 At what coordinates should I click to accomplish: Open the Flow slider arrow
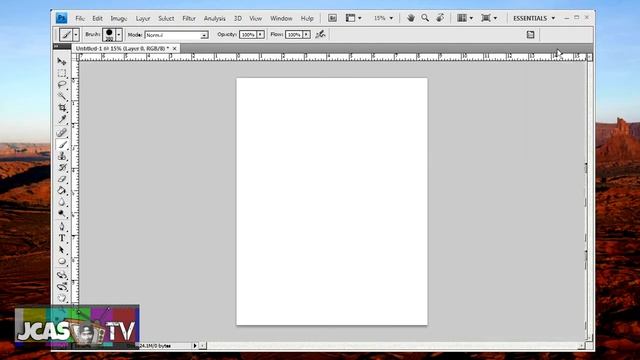pyautogui.click(x=306, y=35)
